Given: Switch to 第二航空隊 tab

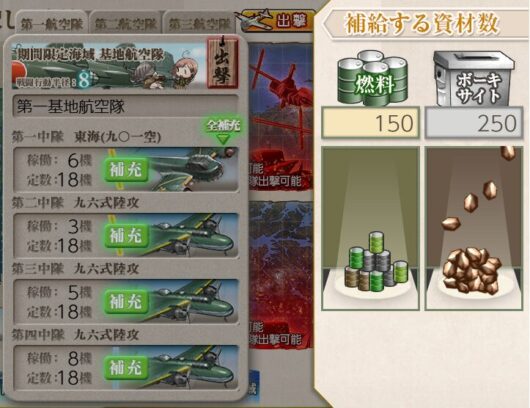Looking at the screenshot, I should 126,24.
